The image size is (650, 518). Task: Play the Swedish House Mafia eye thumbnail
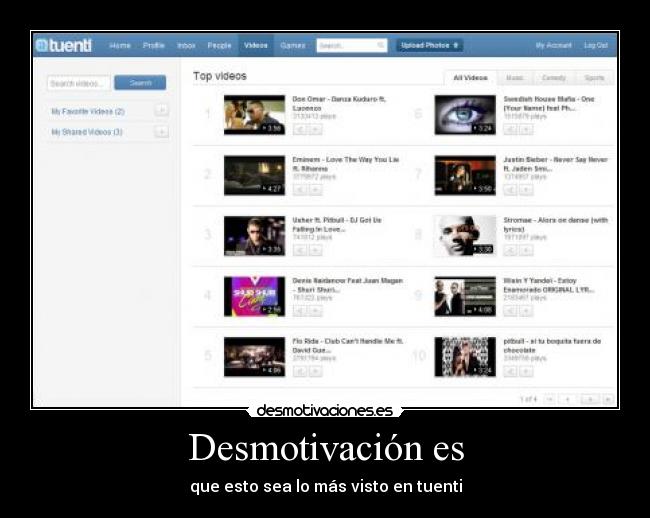[x=465, y=115]
